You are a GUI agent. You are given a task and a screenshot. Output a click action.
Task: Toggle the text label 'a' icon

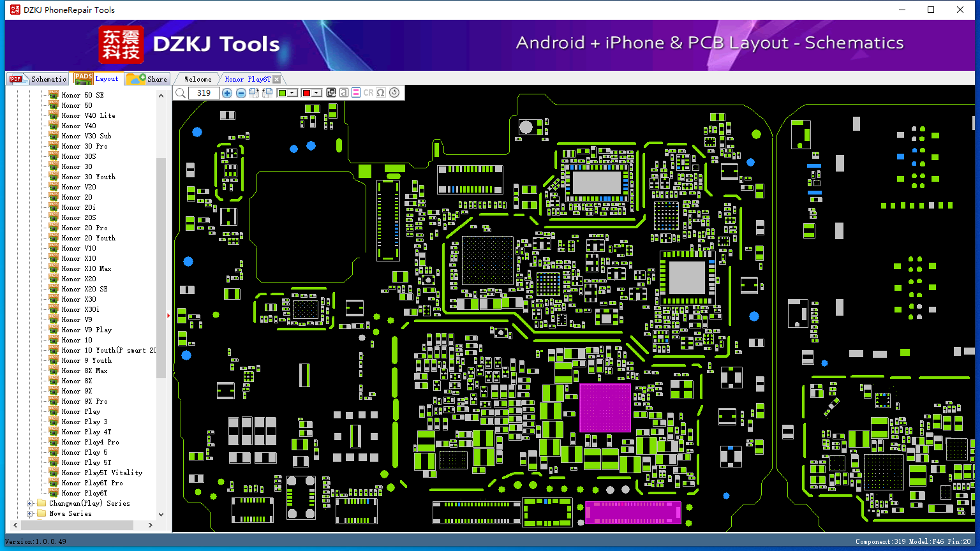click(x=344, y=93)
